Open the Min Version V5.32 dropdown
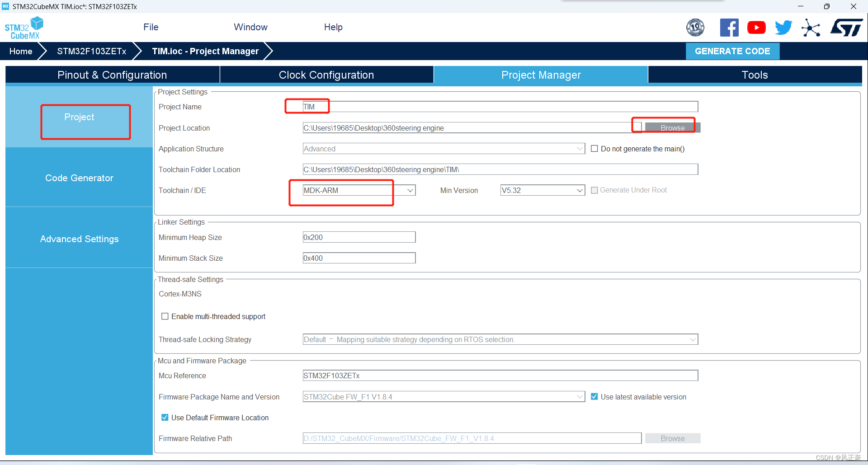Viewport: 868px width, 465px height. (x=542, y=190)
